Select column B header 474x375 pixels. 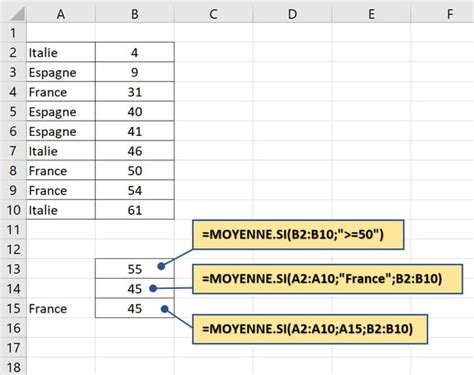point(135,14)
